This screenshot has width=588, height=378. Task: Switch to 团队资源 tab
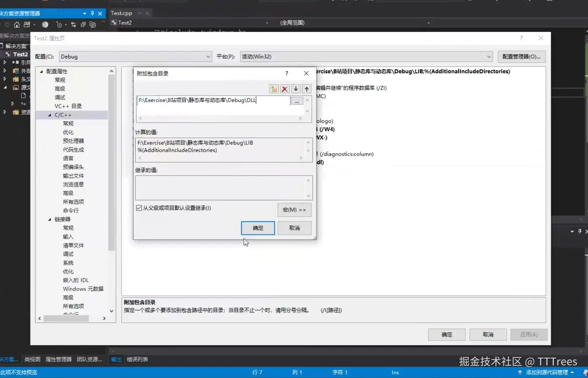tap(89, 359)
